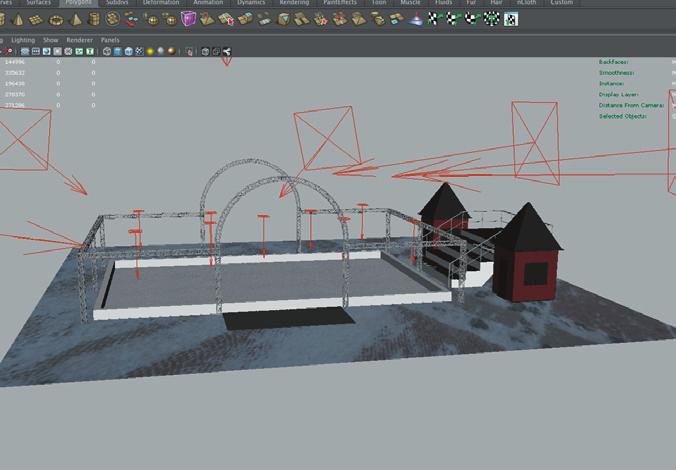Click the orange High Quality rendering sphere
The height and width of the screenshot is (470, 676).
tap(172, 52)
